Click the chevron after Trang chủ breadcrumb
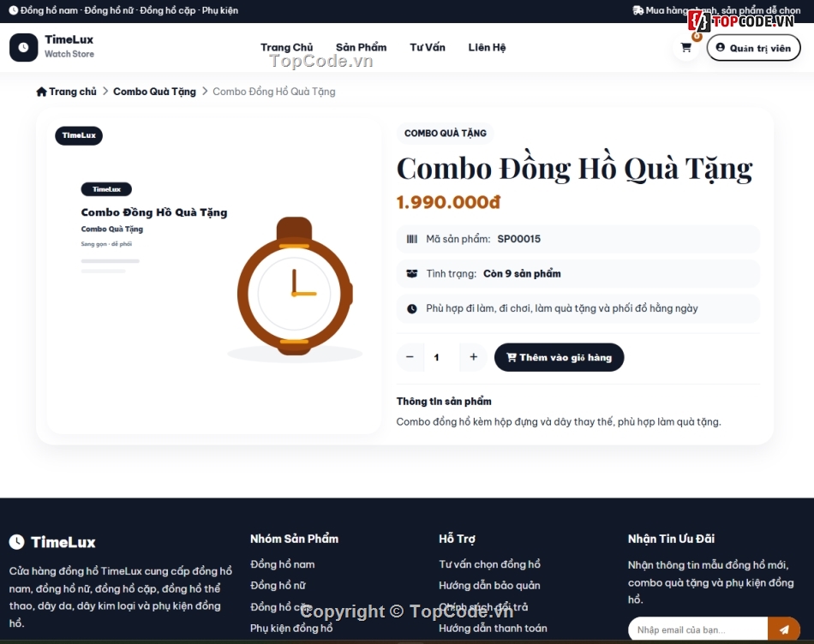 (x=105, y=92)
